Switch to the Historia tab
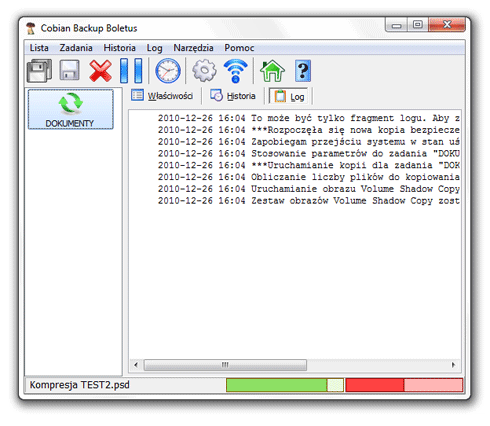Image resolution: width=490 pixels, height=426 pixels. point(233,96)
